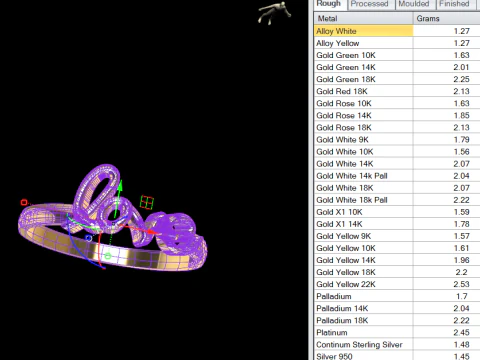The width and height of the screenshot is (480, 360).
Task: Select the Gold Yellow 9K row
Action: click(397, 236)
